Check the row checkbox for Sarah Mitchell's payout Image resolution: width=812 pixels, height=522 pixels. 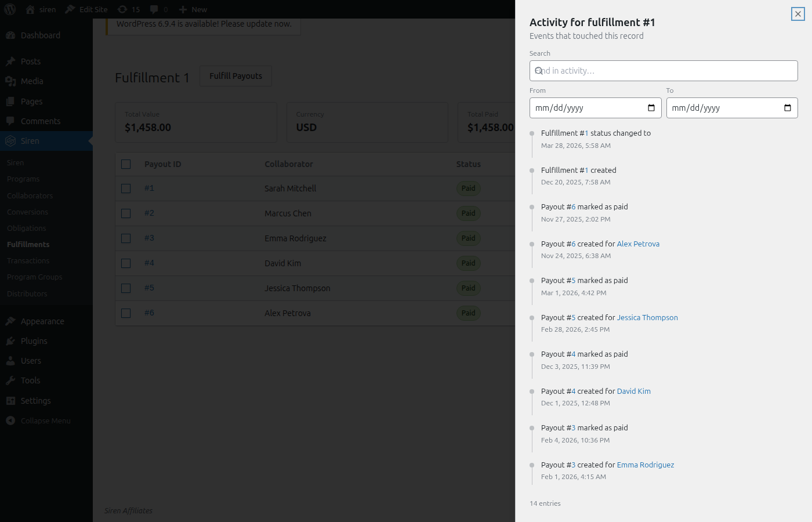tap(126, 188)
